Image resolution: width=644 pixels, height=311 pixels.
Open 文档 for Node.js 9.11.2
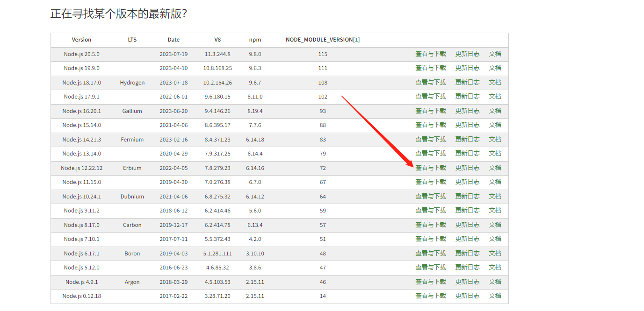pos(495,210)
